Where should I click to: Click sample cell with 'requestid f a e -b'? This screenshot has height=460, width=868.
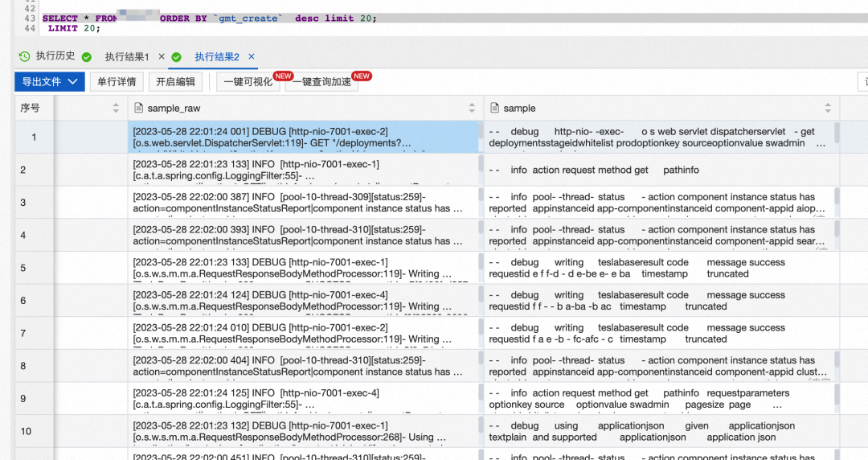click(661, 333)
